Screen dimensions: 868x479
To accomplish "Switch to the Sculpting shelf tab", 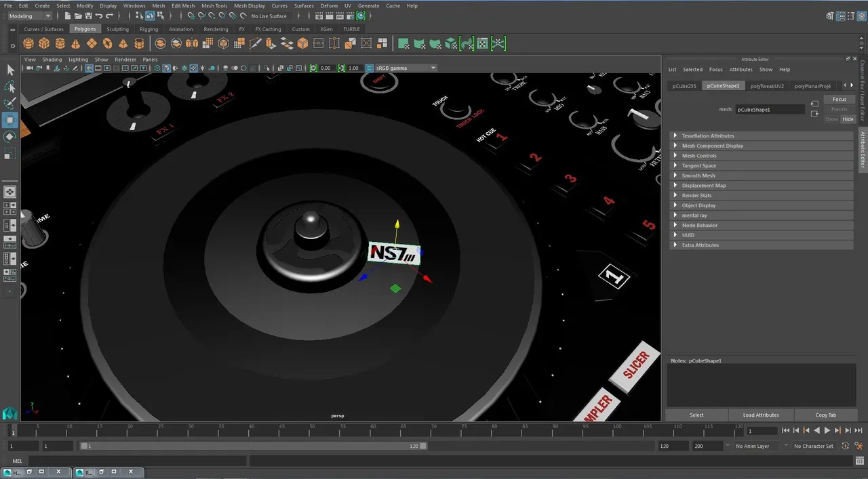I will click(117, 29).
